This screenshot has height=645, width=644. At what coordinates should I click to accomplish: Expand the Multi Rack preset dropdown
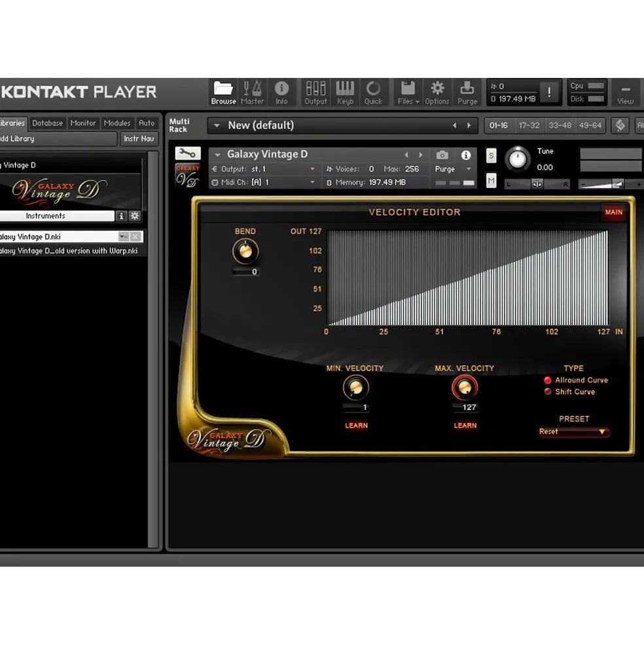click(x=217, y=126)
